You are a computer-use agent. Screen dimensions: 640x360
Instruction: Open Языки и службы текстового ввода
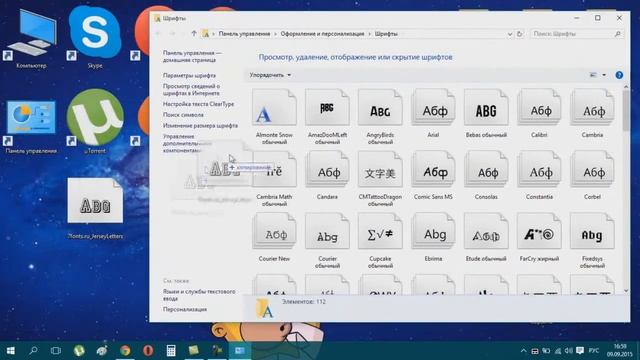click(199, 295)
